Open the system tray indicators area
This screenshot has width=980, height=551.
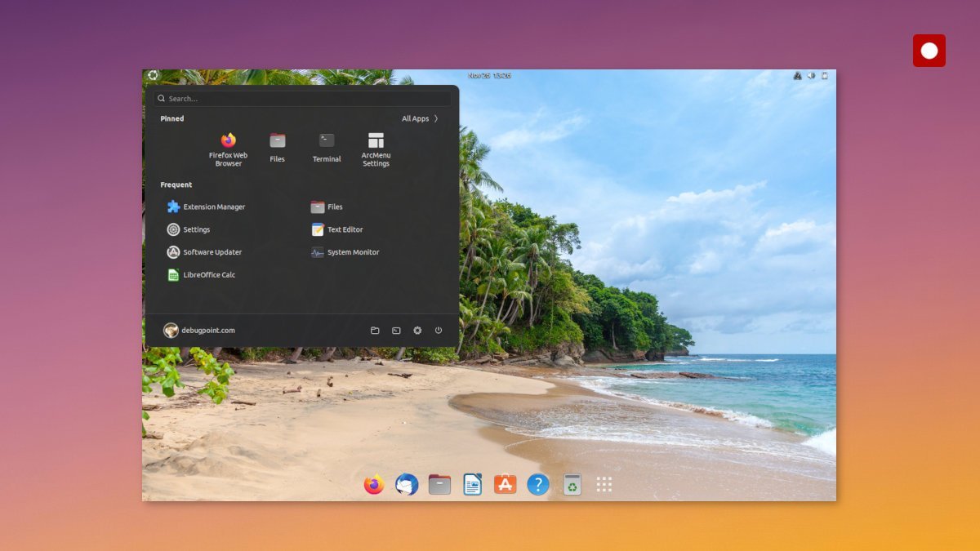(811, 74)
